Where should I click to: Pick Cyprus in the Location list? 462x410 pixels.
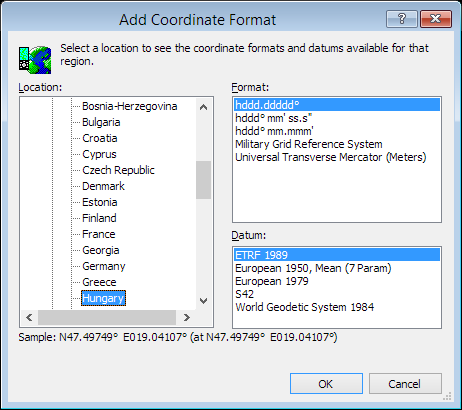pos(99,154)
